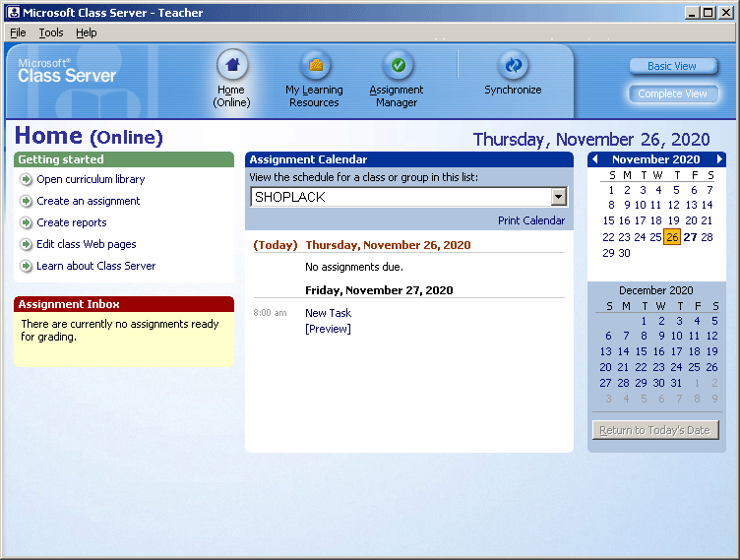
Task: Click arrow icon beside Learn about Class Server
Action: pos(26,266)
